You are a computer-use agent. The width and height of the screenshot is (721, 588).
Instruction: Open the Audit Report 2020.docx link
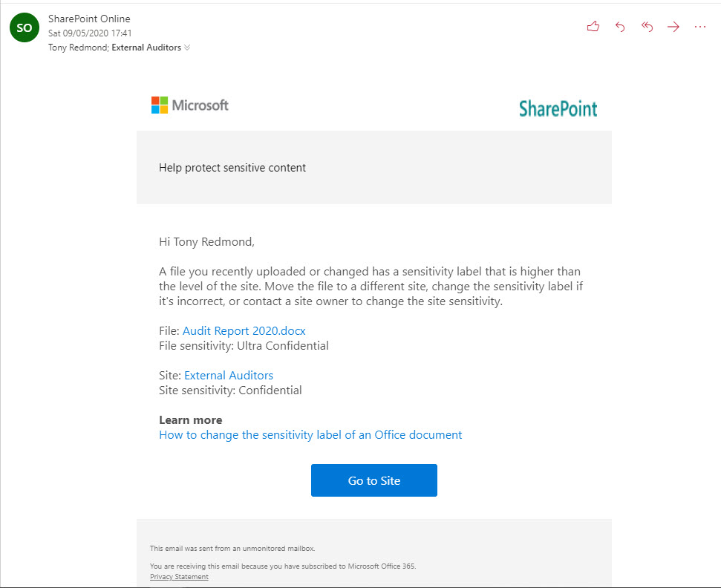pos(244,331)
